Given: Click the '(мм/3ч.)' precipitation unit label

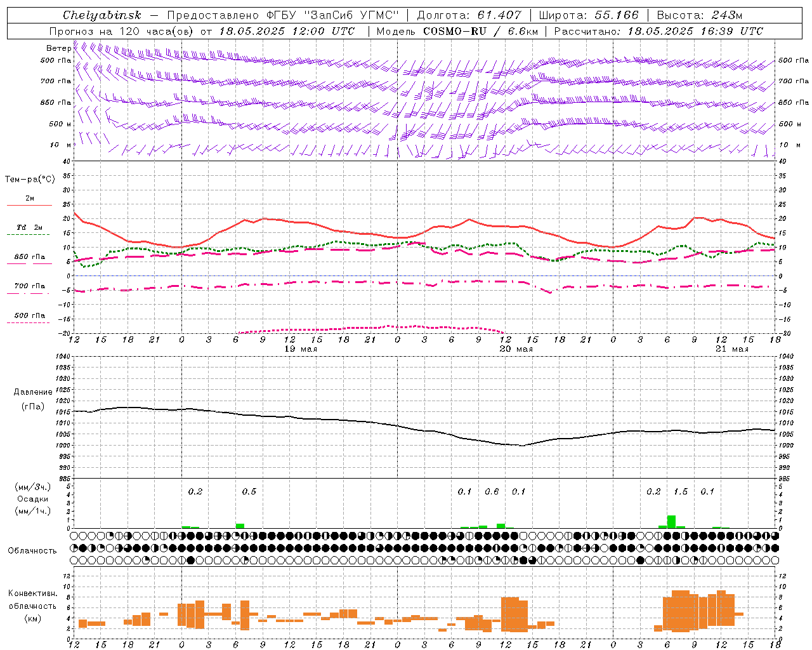Looking at the screenshot, I should click(x=33, y=487).
